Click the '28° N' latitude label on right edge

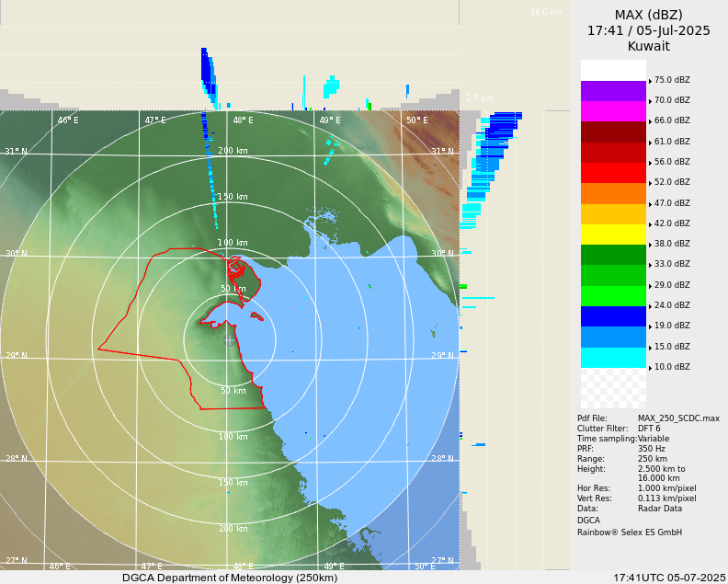click(x=442, y=459)
